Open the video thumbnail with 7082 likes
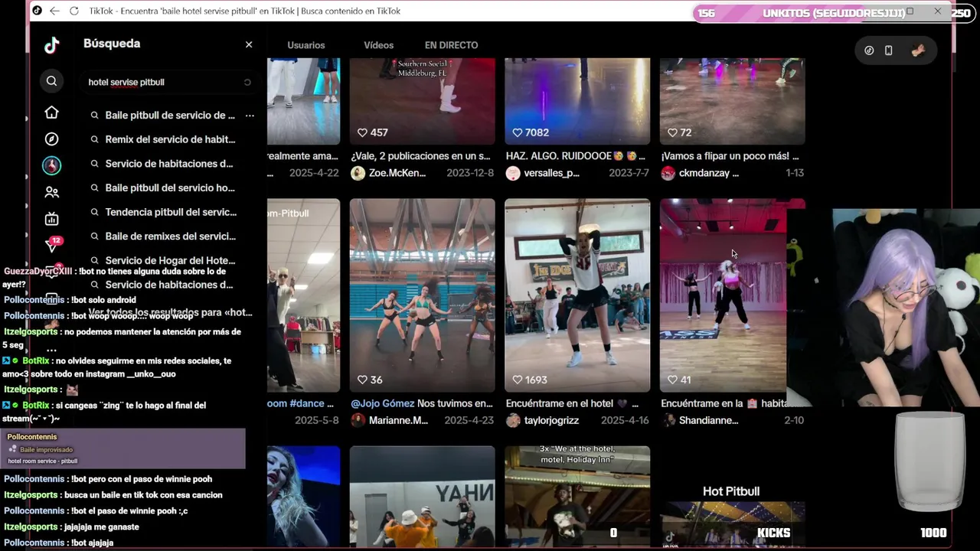 (577, 101)
